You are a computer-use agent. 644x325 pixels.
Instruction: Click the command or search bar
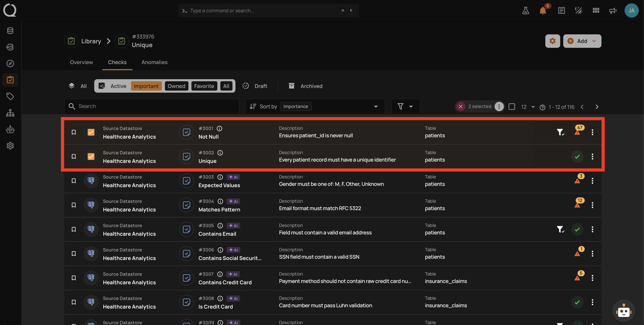point(268,10)
